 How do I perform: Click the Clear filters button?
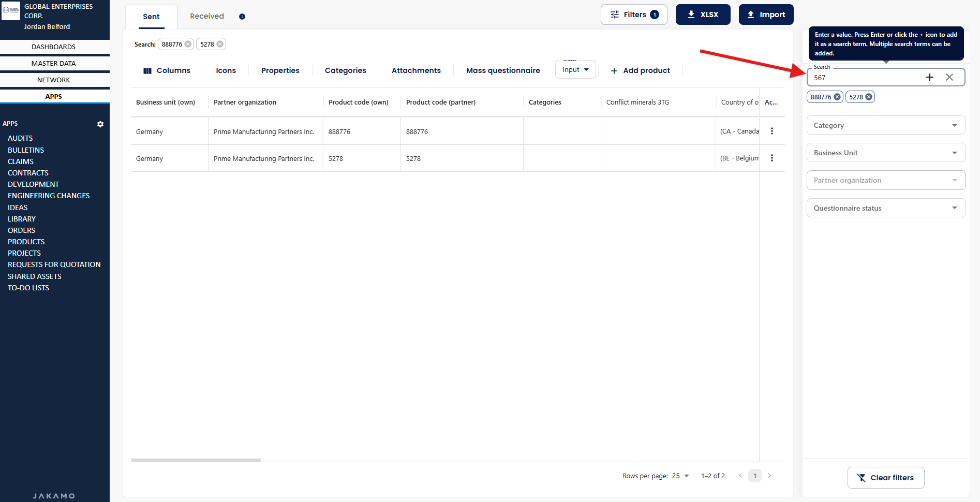pos(885,478)
